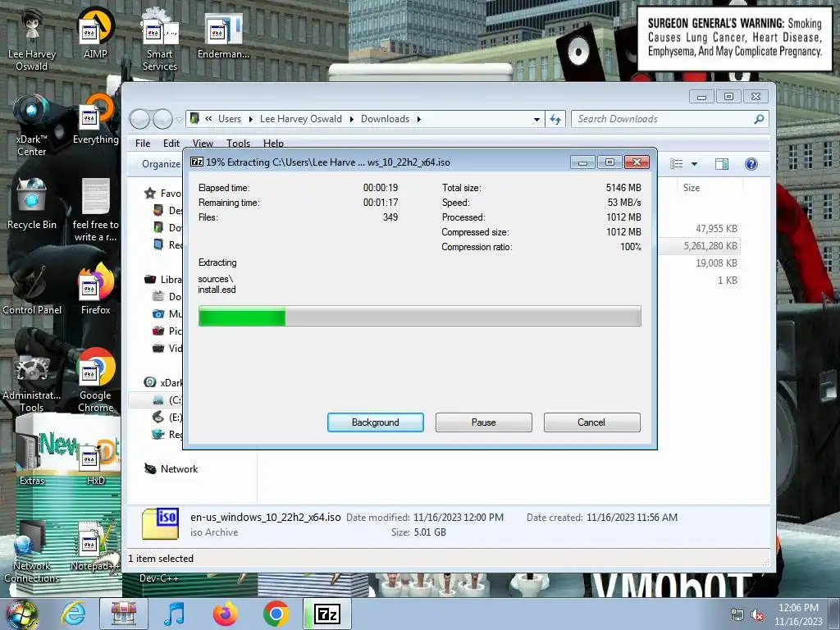Viewport: 840px width, 630px height.
Task: Open the pinned Explorer library taskbar icon
Action: pyautogui.click(x=124, y=614)
